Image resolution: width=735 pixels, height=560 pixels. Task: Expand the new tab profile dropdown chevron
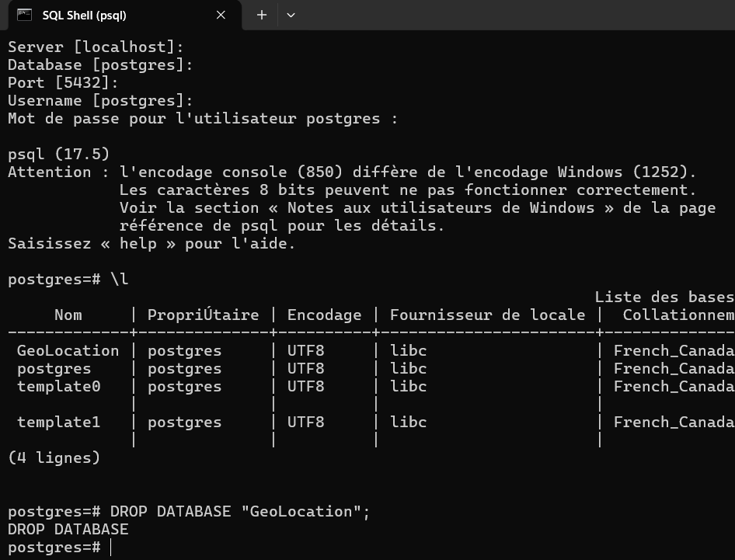[x=291, y=15]
